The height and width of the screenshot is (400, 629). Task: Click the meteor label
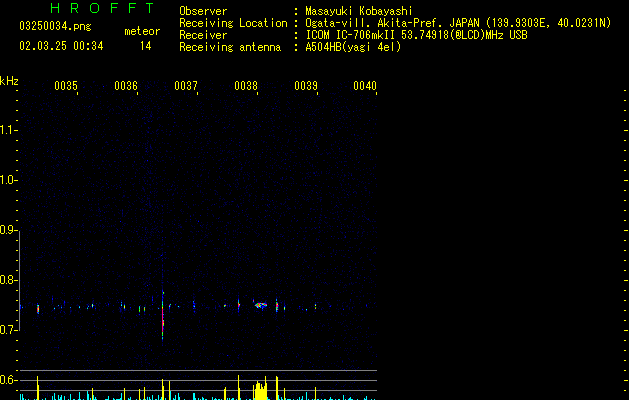[142, 31]
